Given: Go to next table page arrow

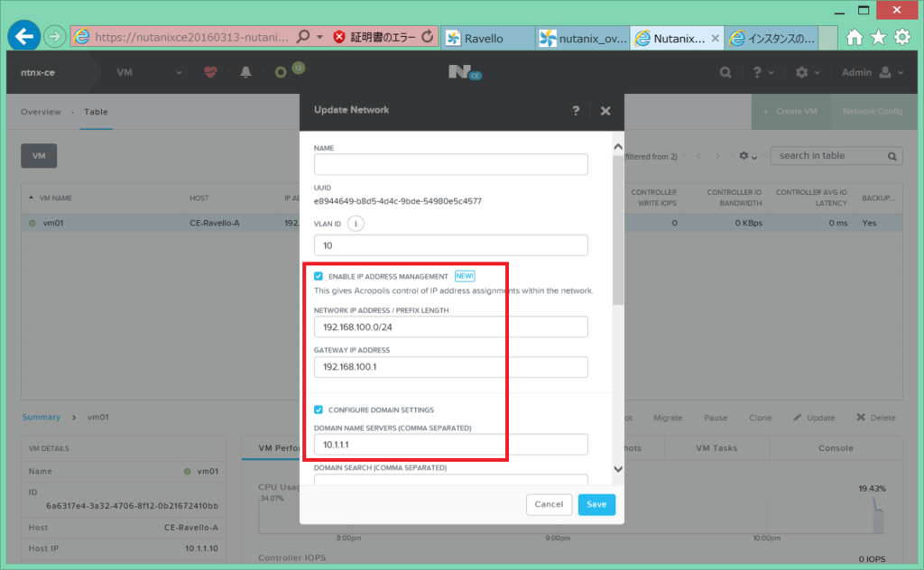Looking at the screenshot, I should point(717,156).
